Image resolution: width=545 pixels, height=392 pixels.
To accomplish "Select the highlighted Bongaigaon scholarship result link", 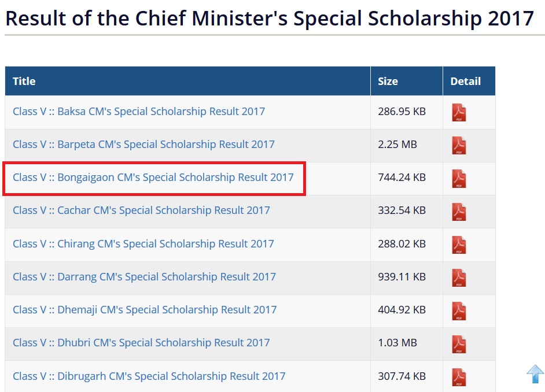I will (x=153, y=177).
